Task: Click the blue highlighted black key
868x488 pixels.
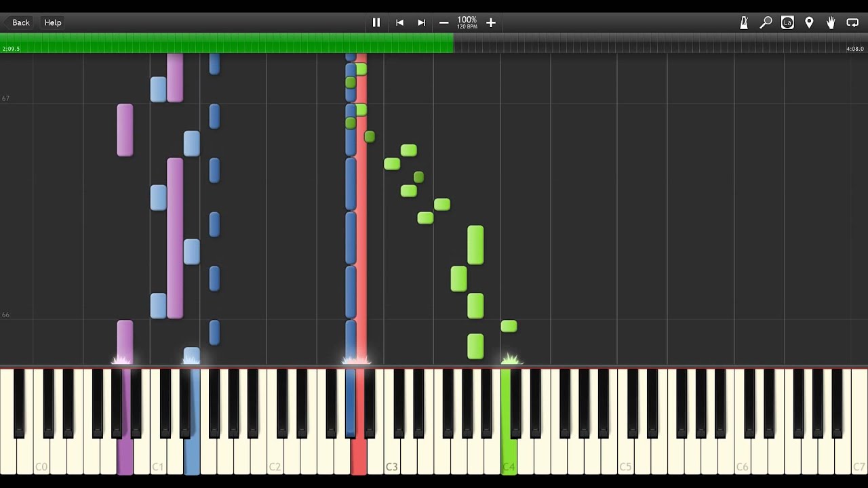Action: click(x=350, y=403)
